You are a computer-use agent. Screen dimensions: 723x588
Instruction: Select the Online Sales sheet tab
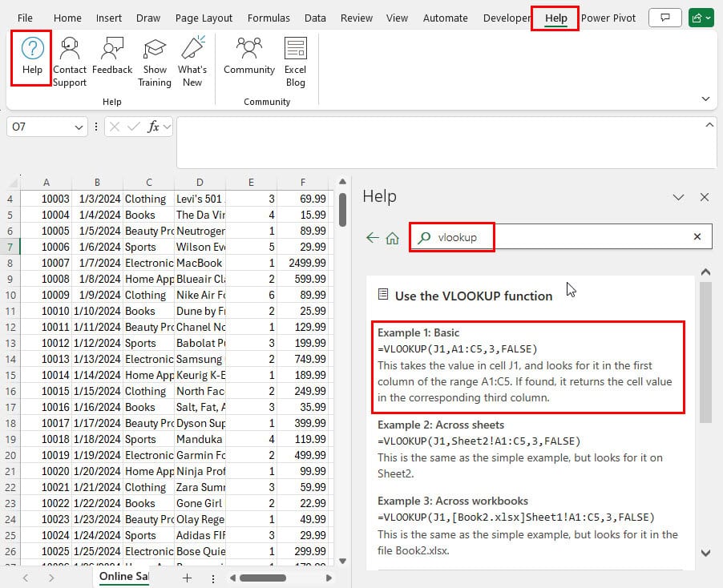(123, 577)
